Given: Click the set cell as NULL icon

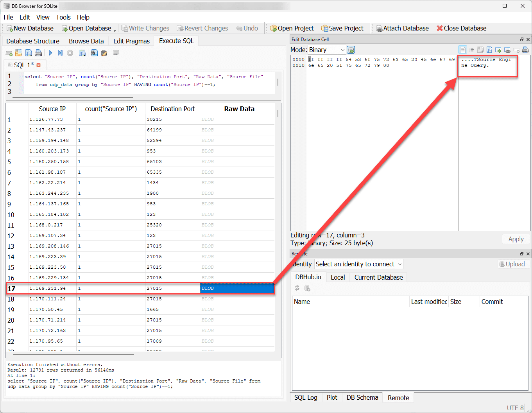Looking at the screenshot, I should tap(516, 50).
